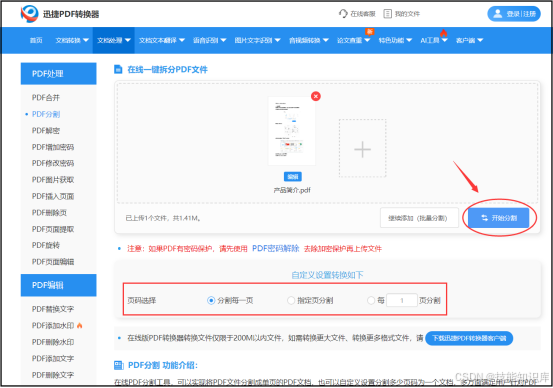Click the user avatar icon in login button
This screenshot has width=553, height=388.
click(498, 14)
